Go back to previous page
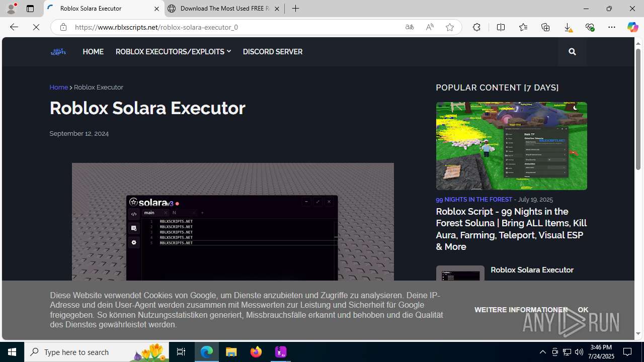The height and width of the screenshot is (362, 644). tap(14, 27)
